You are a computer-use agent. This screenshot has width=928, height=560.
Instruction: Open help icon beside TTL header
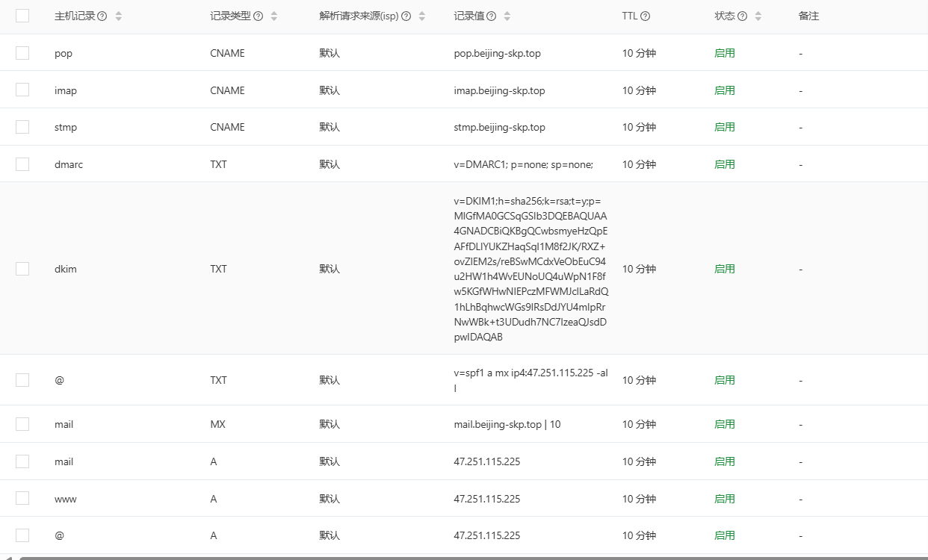pos(646,16)
